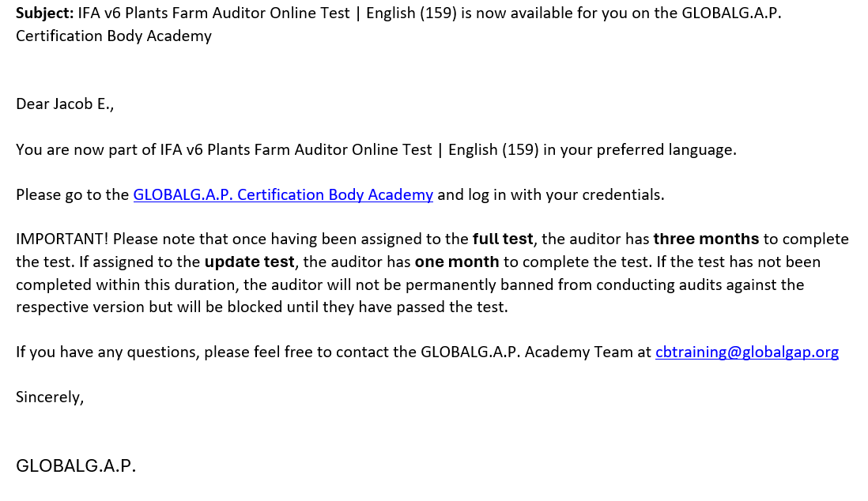The width and height of the screenshot is (868, 501).
Task: Click the word "IMPORTANT!" in the notice paragraph
Action: click(x=62, y=239)
